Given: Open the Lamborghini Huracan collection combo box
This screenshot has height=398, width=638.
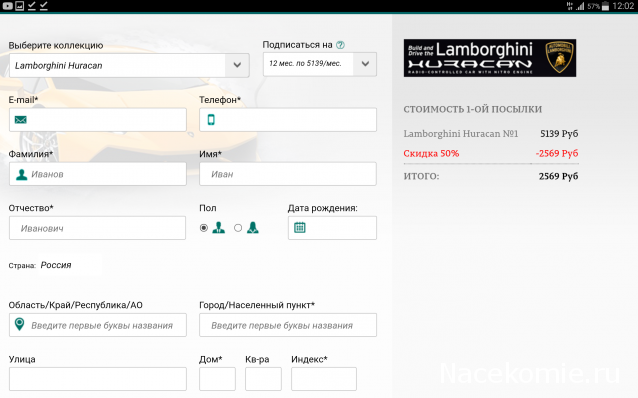Looking at the screenshot, I should [129, 65].
